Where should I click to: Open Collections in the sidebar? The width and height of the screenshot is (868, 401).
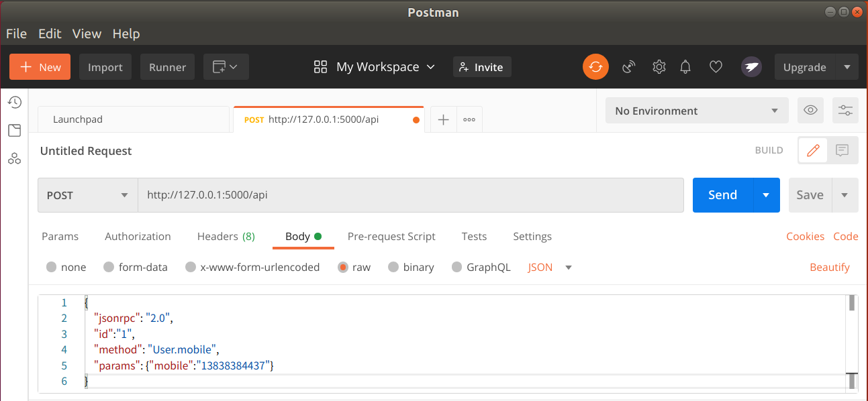[x=14, y=130]
